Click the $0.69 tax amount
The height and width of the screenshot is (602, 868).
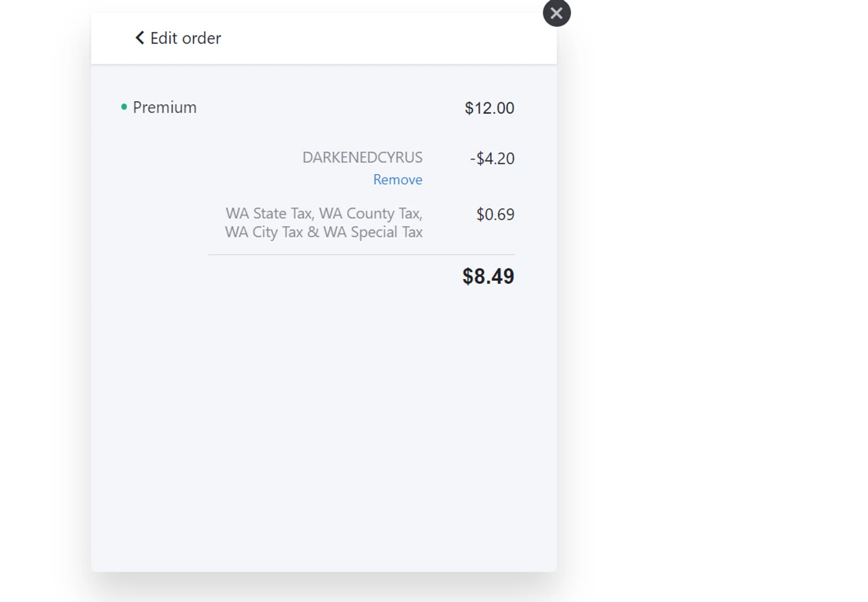tap(495, 215)
